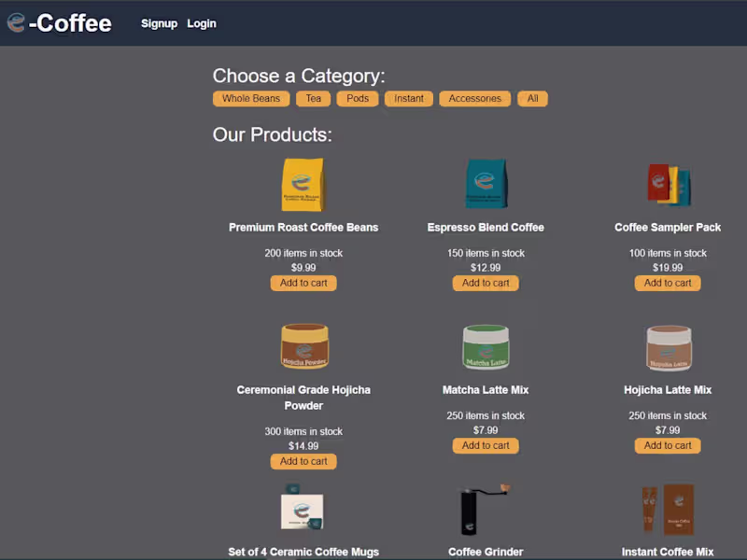Click the Espresso Blend Coffee title
747x560 pixels.
(486, 228)
